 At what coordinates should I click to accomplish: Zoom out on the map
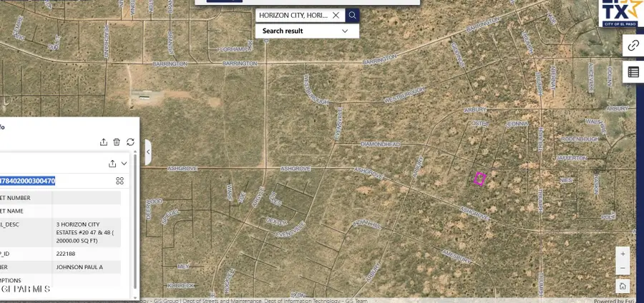click(x=623, y=268)
